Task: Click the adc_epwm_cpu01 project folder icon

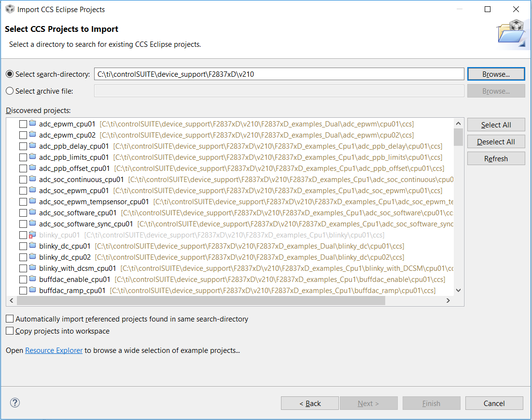Action: click(32, 124)
